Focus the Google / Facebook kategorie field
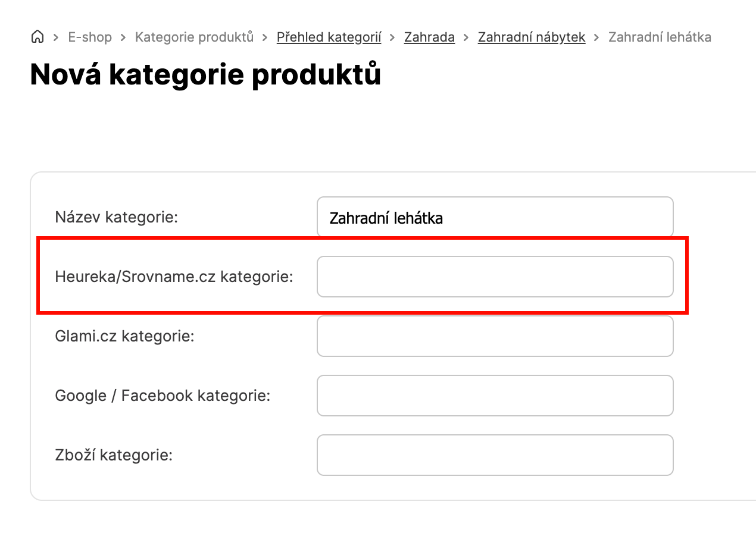The height and width of the screenshot is (533, 756). [x=495, y=396]
